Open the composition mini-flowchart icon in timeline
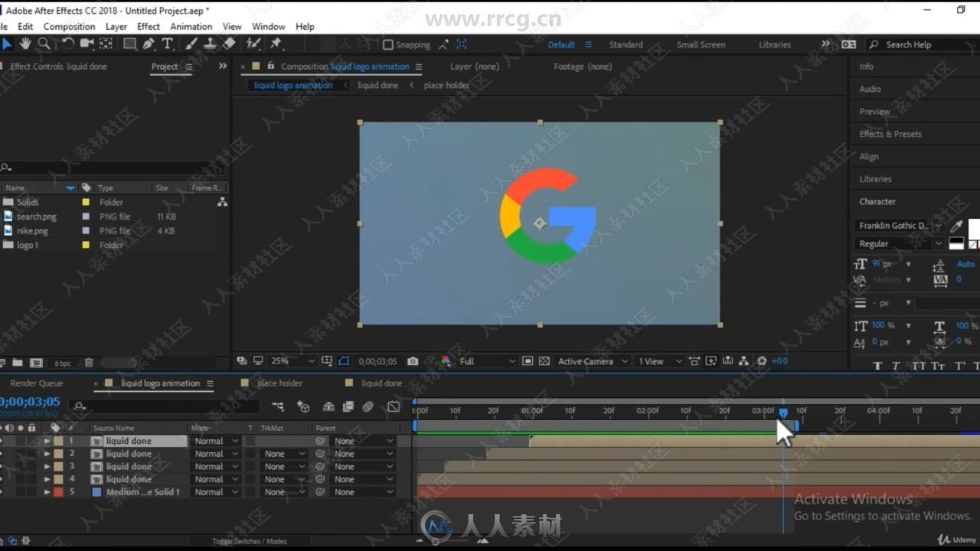This screenshot has height=551, width=980. coord(277,406)
